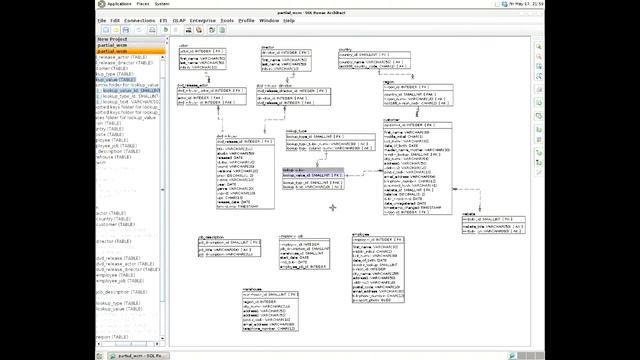The image size is (640, 360).
Task: Click the partial_wcm taskbar window button
Action: [x=139, y=356]
